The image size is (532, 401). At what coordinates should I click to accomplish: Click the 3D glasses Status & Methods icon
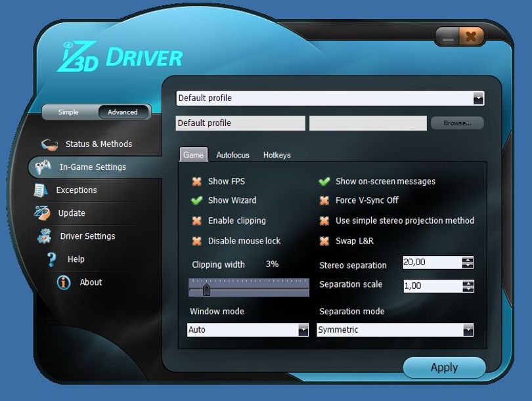tap(49, 144)
